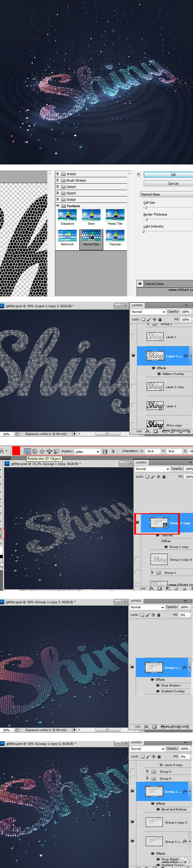The height and width of the screenshot is (868, 193).
Task: Click the save position disk icon
Action: [x=105, y=452]
